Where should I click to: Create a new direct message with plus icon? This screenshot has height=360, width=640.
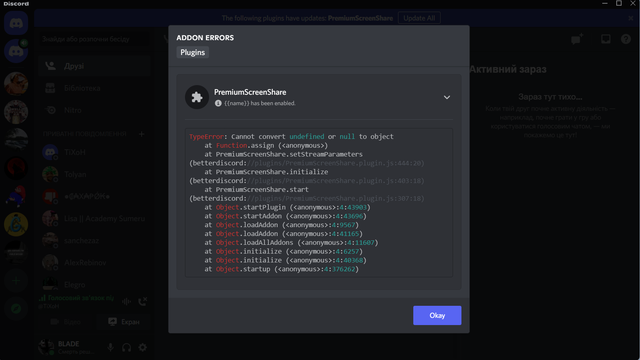(x=141, y=133)
